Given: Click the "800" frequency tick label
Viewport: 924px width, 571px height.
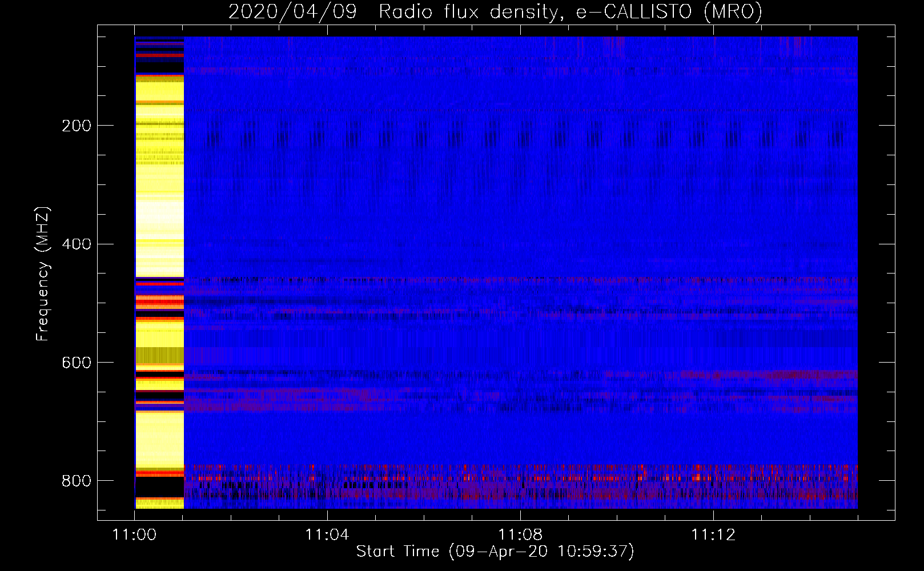Looking at the screenshot, I should point(77,481).
